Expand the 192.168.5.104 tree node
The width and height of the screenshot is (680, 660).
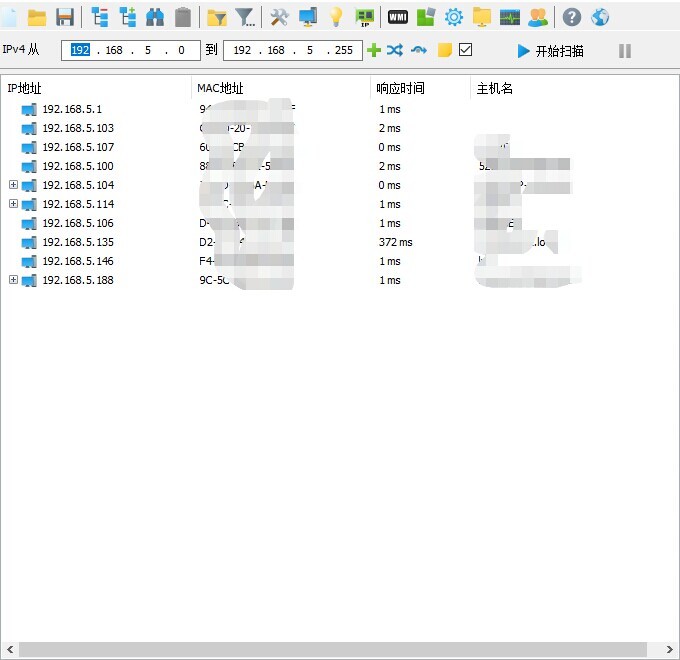[13, 185]
